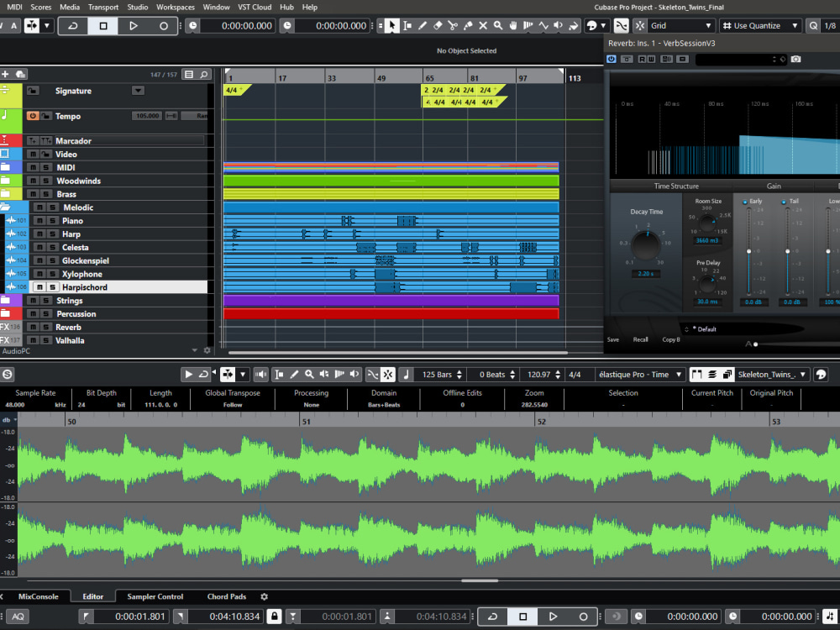
Task: Open track list settings gear icon
Action: pos(207,350)
